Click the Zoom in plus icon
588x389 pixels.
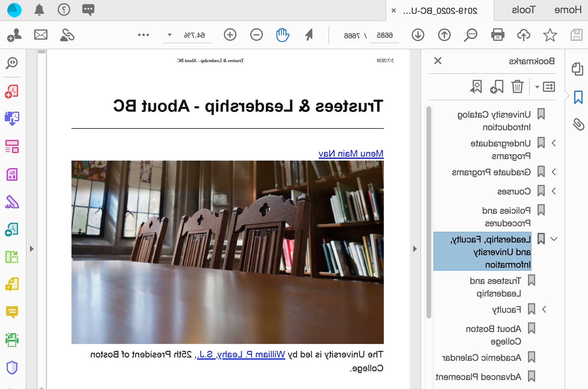point(230,35)
